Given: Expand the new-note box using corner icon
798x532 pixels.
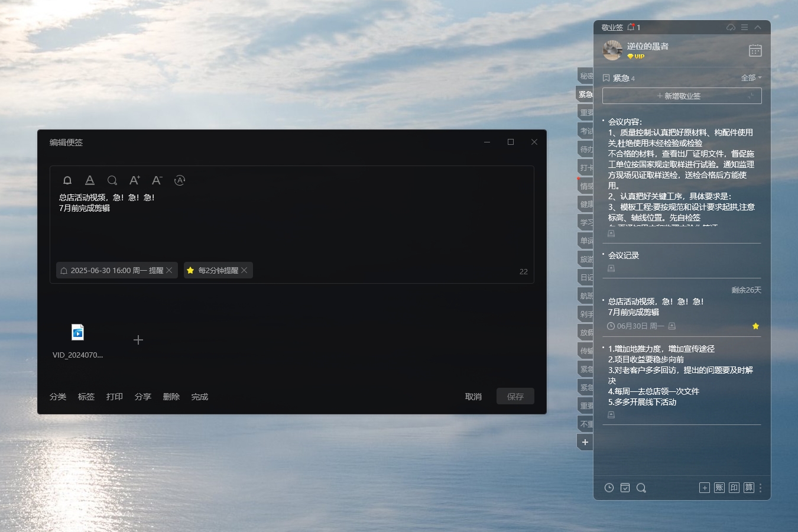Looking at the screenshot, I should click(x=751, y=96).
